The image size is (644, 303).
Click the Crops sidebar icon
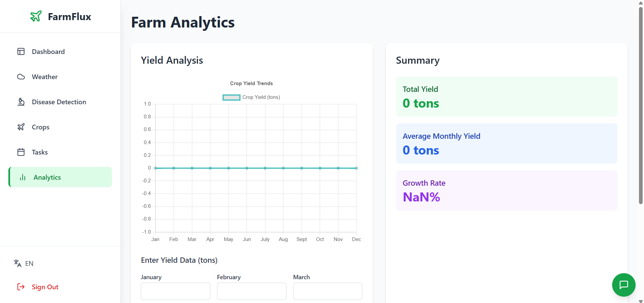[21, 127]
